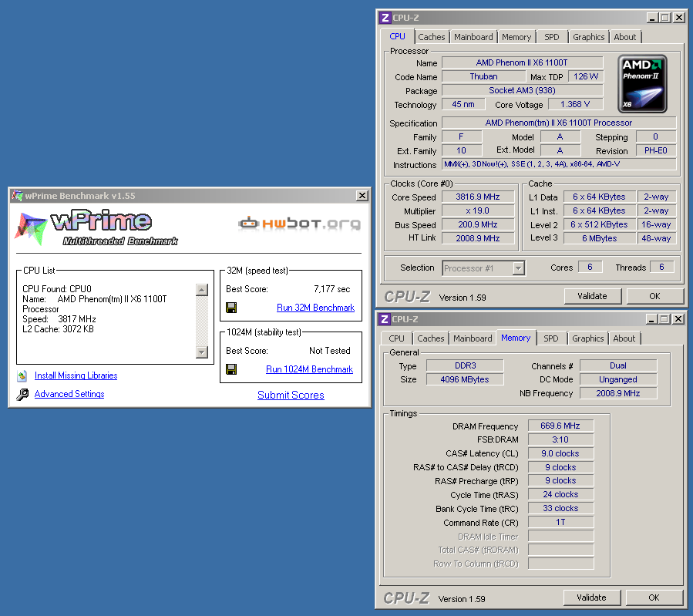Viewport: 693px width, 616px height.
Task: Click the FSB:DRAM value 3:10
Action: point(560,439)
